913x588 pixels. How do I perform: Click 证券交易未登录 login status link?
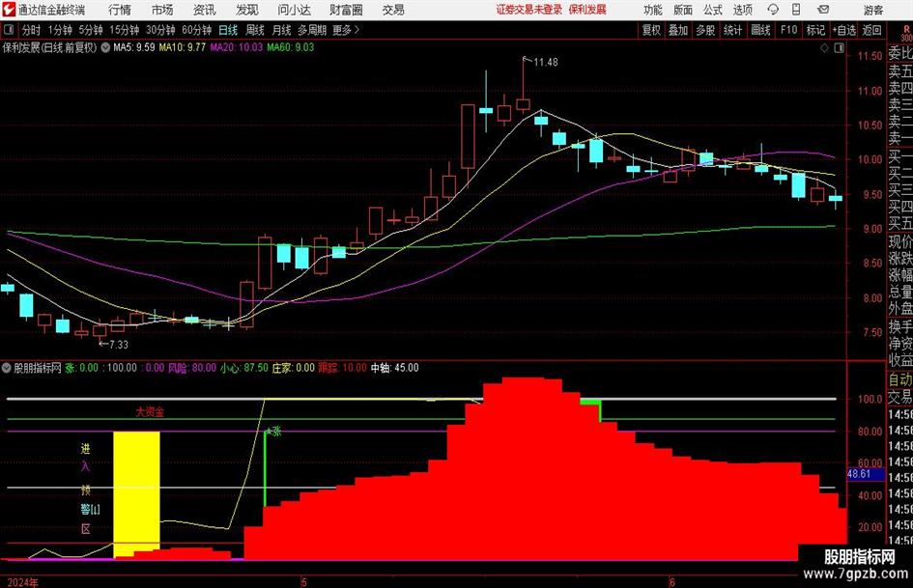529,10
